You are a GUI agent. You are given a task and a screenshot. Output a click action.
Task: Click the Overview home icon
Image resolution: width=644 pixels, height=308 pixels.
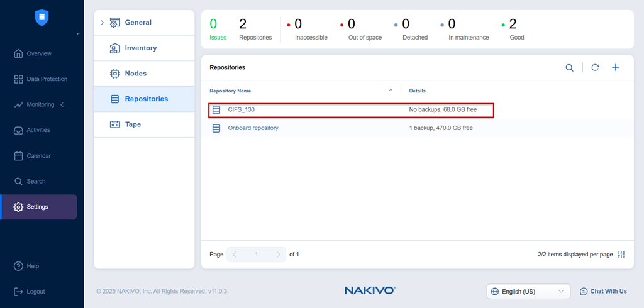click(18, 53)
